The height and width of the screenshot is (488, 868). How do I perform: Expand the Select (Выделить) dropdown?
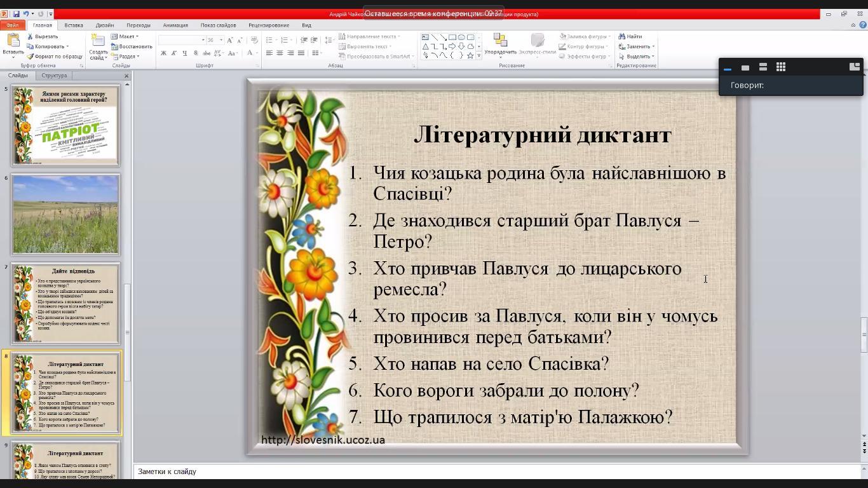[653, 57]
